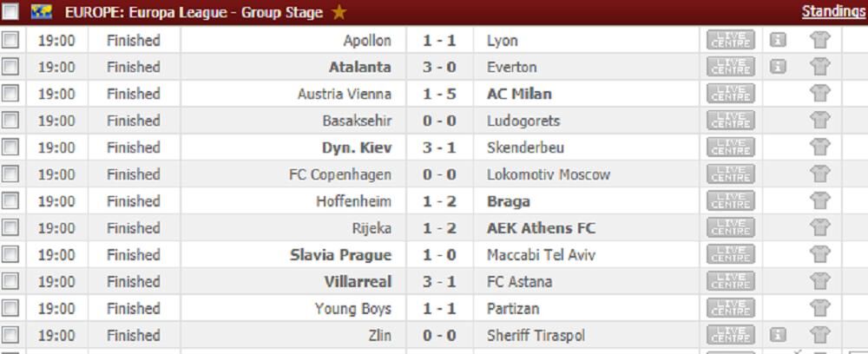The image size is (868, 354).
Task: Tick the checkbox for Apollon vs Lyon
Action: point(10,41)
